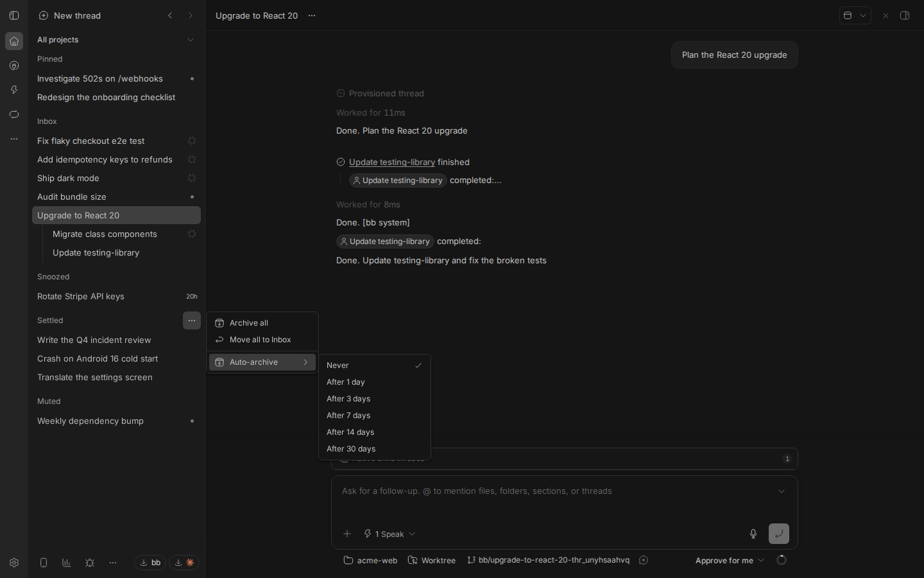Open Investigate 502s on /webhooks thread
The height and width of the screenshot is (578, 924).
click(x=116, y=78)
